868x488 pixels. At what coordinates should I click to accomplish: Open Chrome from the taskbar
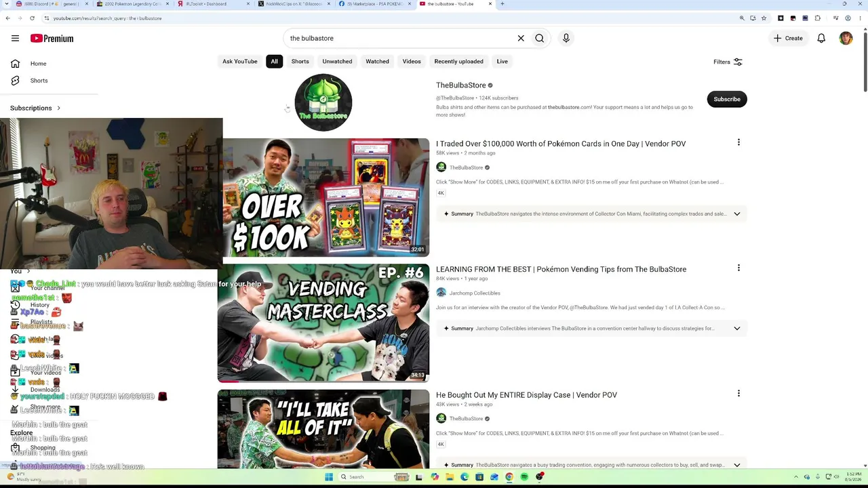coord(509,477)
